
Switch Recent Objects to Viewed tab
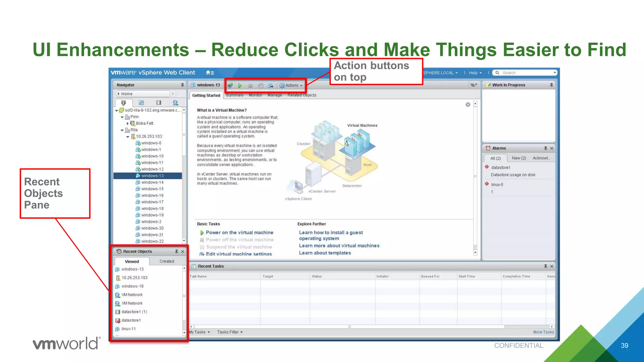132,261
